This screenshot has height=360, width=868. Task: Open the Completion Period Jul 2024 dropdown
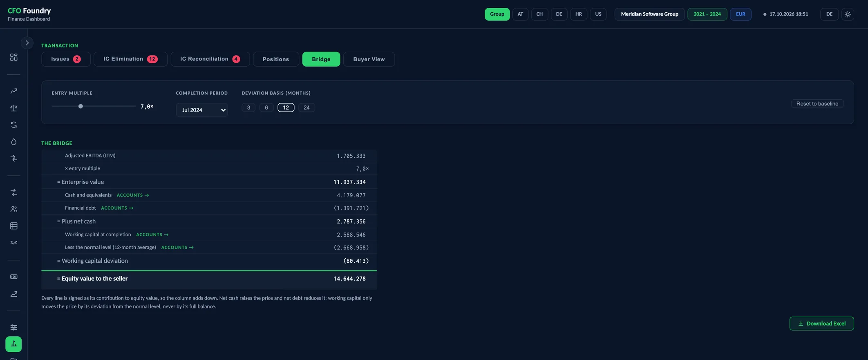click(202, 110)
